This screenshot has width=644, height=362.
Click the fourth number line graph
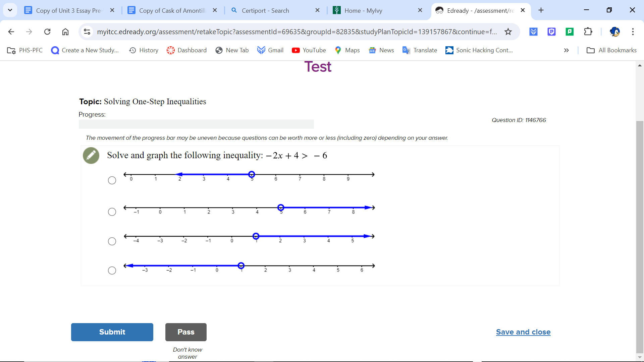point(249,267)
